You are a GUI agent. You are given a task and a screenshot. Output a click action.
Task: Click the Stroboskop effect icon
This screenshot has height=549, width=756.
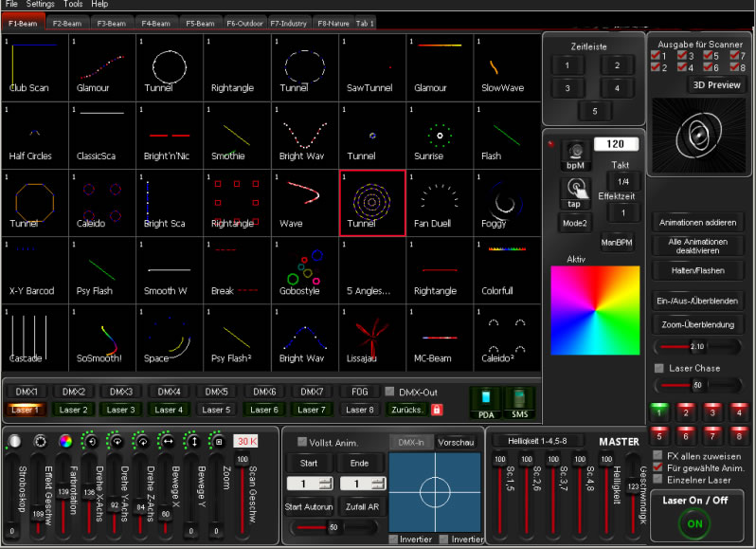[14, 441]
